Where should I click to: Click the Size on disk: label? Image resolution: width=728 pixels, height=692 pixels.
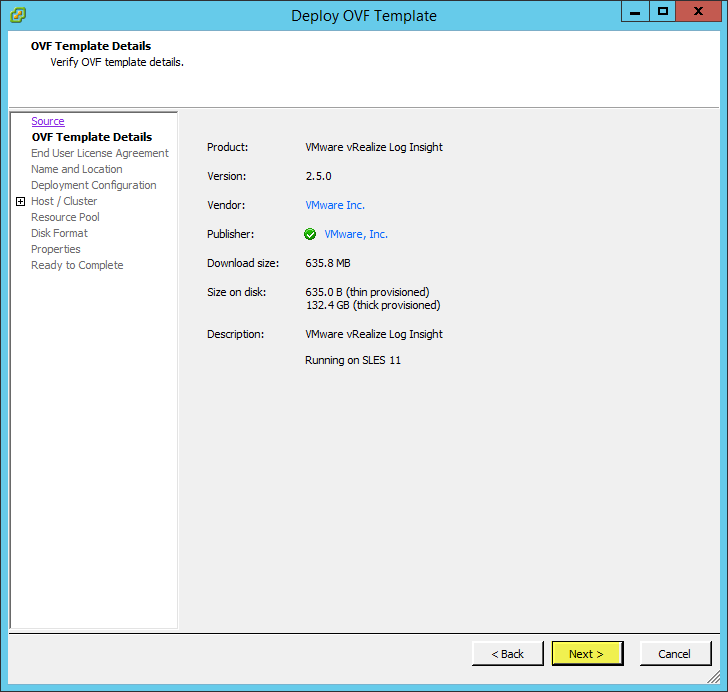coord(237,292)
